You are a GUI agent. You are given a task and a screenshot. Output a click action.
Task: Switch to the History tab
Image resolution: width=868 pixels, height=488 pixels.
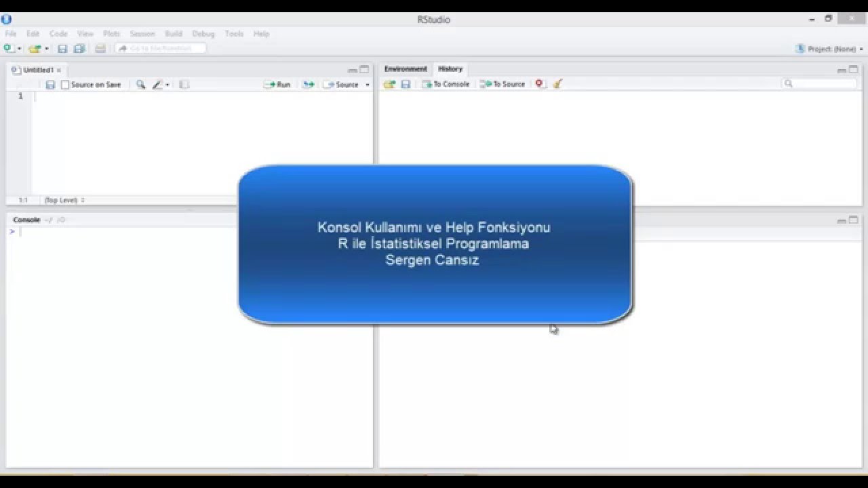450,69
